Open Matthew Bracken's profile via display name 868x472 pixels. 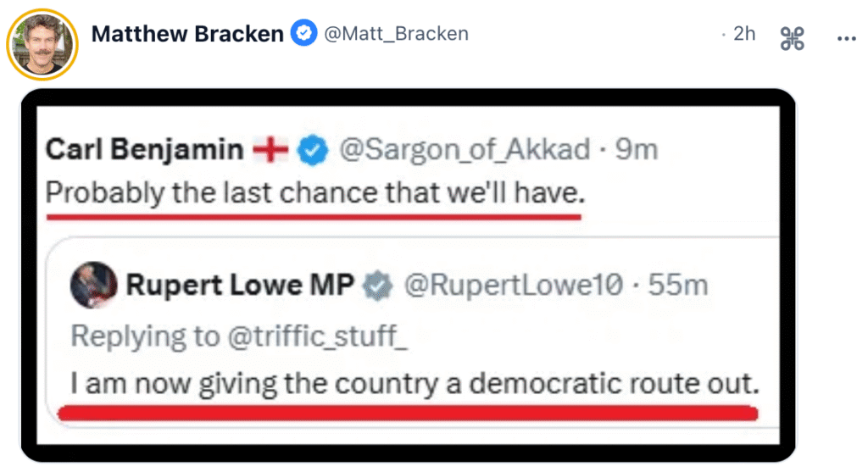pos(187,34)
